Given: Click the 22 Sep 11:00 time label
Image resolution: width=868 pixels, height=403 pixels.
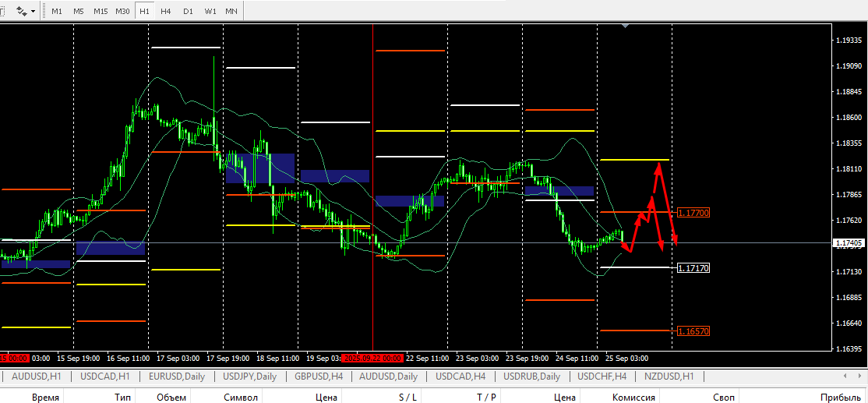Looking at the screenshot, I should tap(427, 358).
